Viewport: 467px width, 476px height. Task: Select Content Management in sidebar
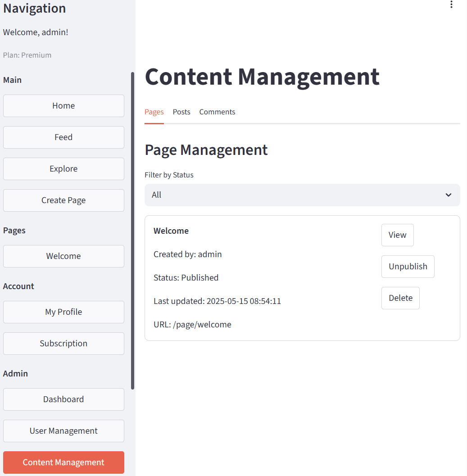coord(63,462)
